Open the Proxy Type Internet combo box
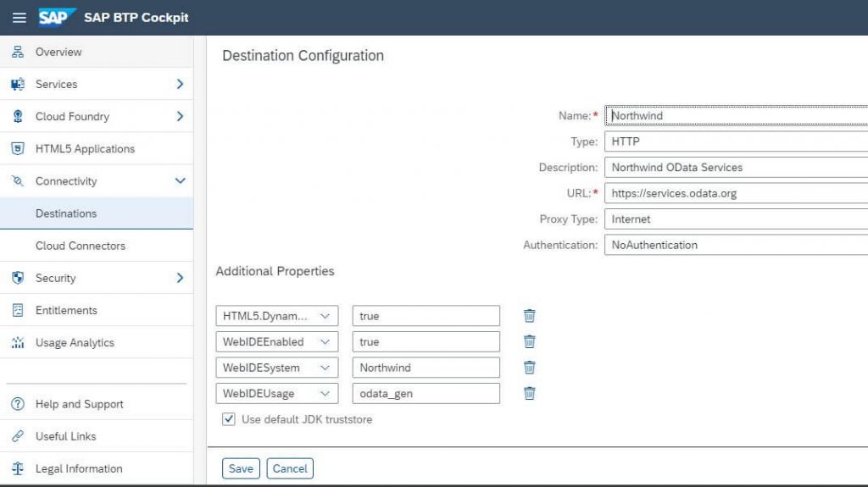 [737, 219]
